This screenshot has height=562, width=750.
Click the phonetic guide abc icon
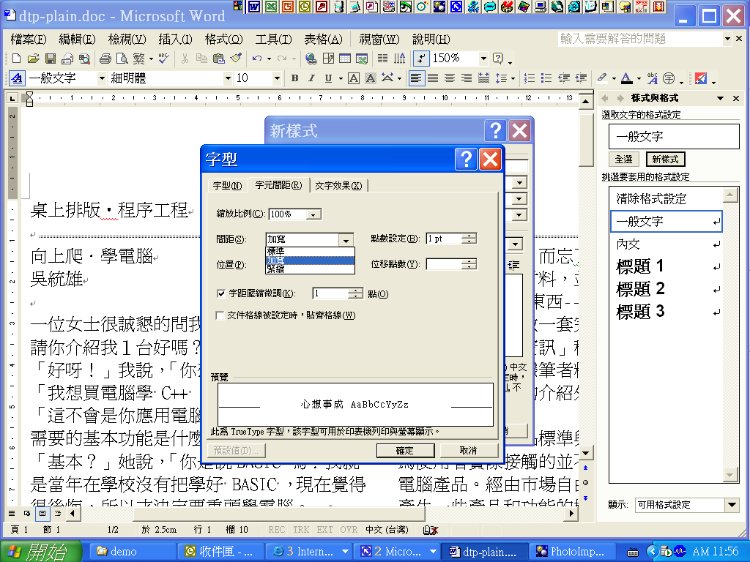click(652, 78)
